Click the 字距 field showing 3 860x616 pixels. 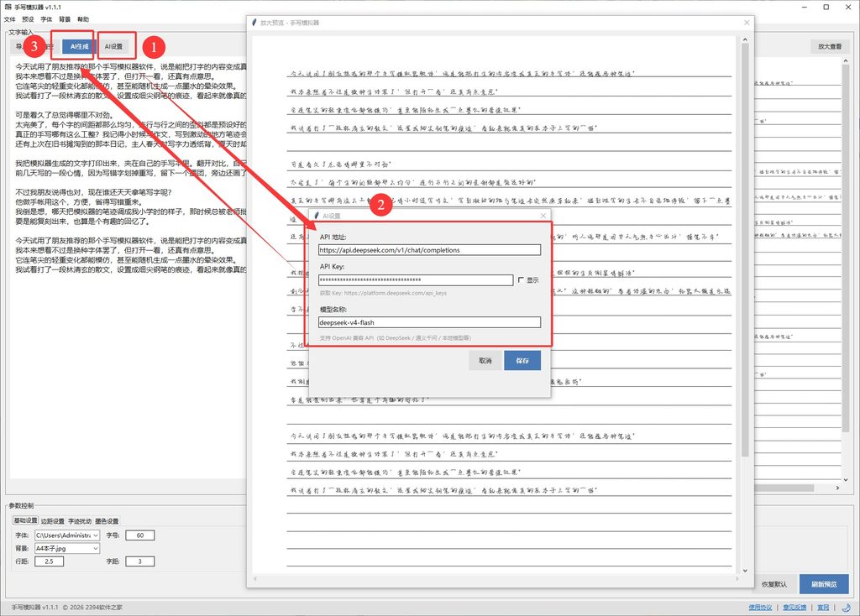pos(140,561)
